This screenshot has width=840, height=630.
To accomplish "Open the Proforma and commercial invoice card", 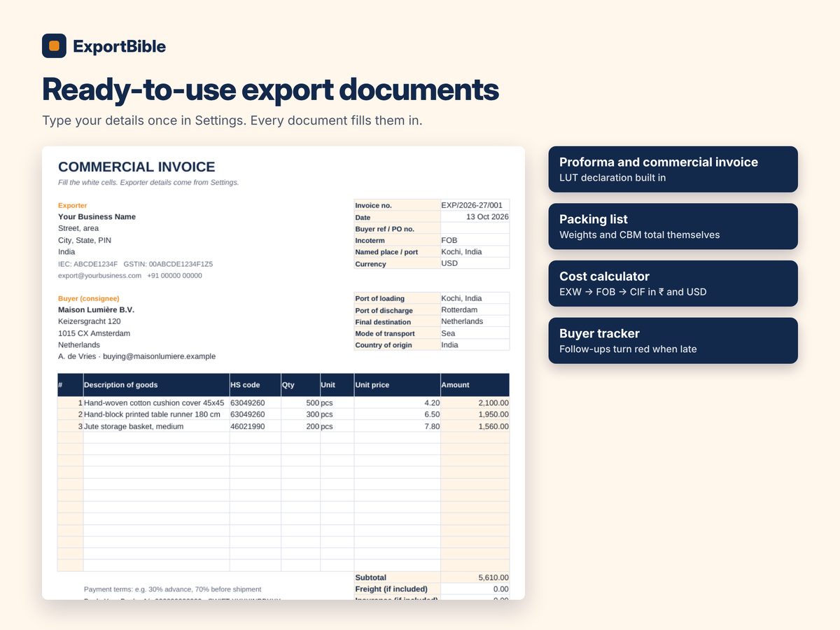I will (x=673, y=169).
